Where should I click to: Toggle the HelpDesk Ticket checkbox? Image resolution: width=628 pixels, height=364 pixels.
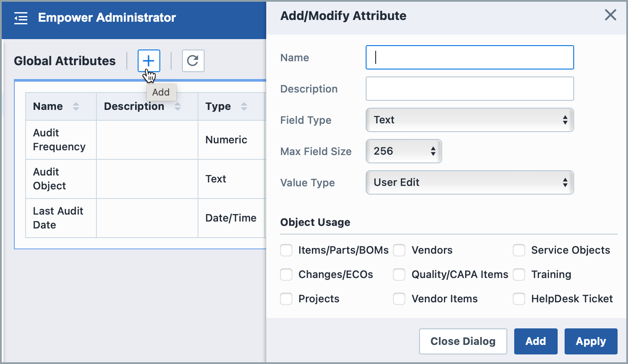(x=519, y=299)
